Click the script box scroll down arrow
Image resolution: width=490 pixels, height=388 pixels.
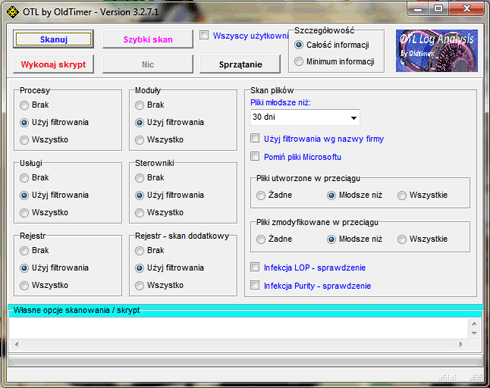pos(474,333)
